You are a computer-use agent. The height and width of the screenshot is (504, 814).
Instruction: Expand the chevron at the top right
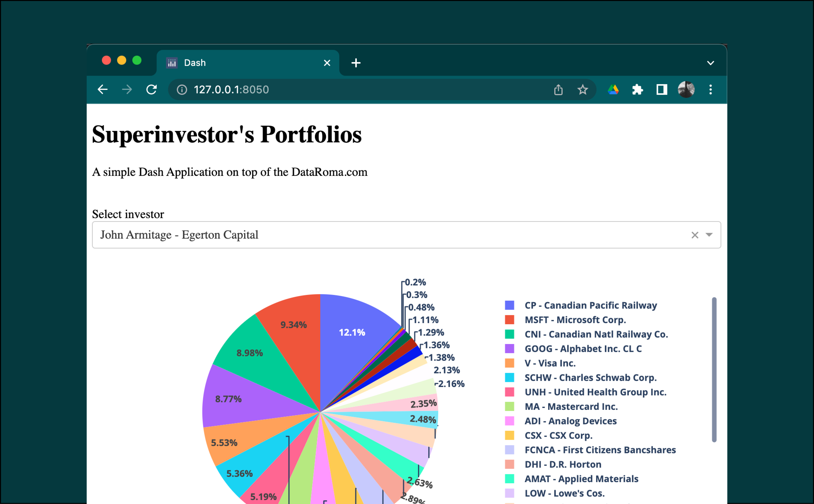(711, 63)
